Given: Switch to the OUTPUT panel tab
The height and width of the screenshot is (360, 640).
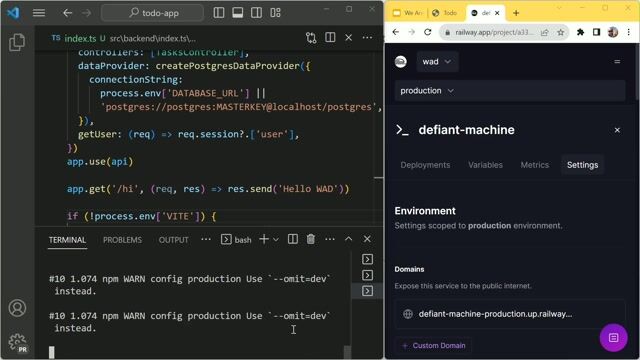Looking at the screenshot, I should point(173,240).
